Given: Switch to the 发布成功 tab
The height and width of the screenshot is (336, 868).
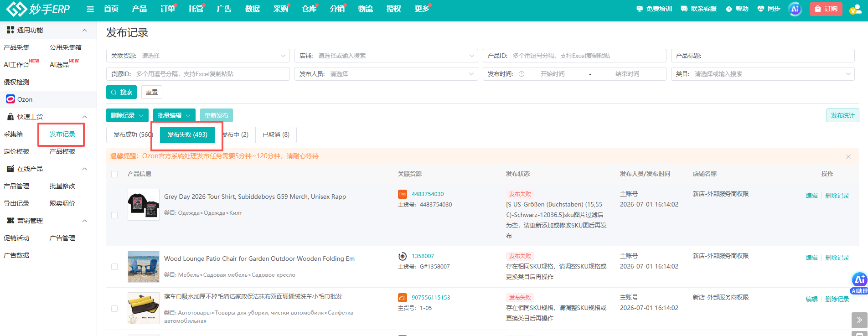Looking at the screenshot, I should pos(133,134).
